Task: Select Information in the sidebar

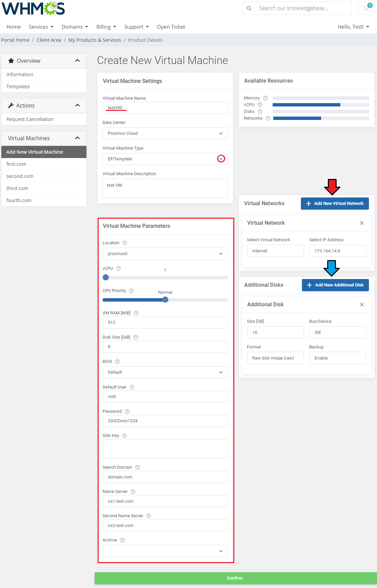Action: click(44, 74)
